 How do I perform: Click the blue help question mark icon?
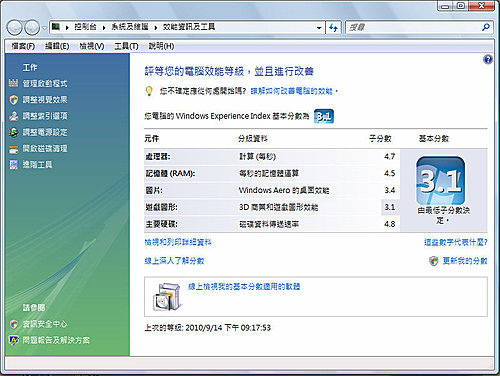click(x=488, y=60)
